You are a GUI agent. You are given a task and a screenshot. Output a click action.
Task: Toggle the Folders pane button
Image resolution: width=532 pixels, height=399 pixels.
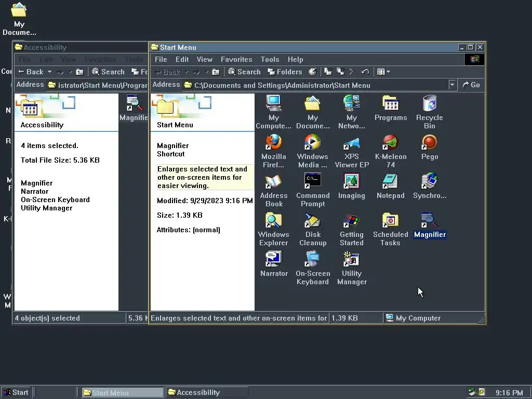coord(285,72)
